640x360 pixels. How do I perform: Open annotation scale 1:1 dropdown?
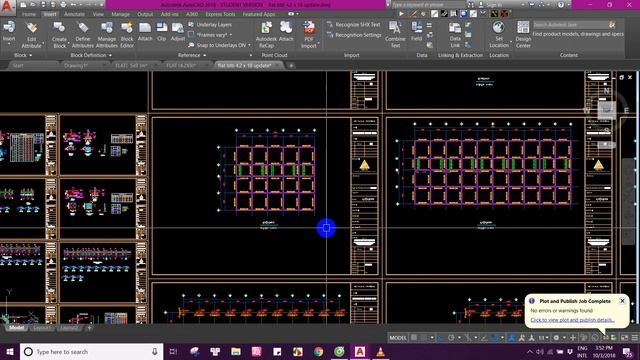(x=543, y=338)
